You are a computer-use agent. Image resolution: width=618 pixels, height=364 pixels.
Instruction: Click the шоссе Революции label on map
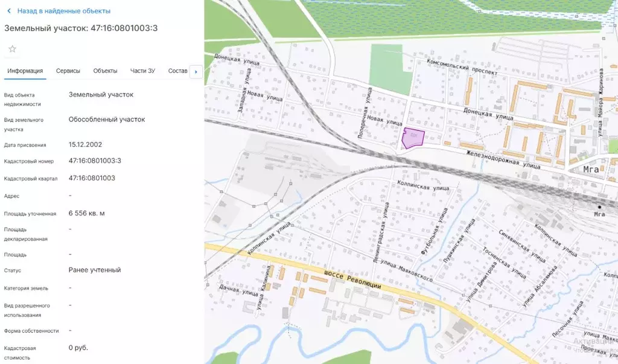[x=352, y=279]
